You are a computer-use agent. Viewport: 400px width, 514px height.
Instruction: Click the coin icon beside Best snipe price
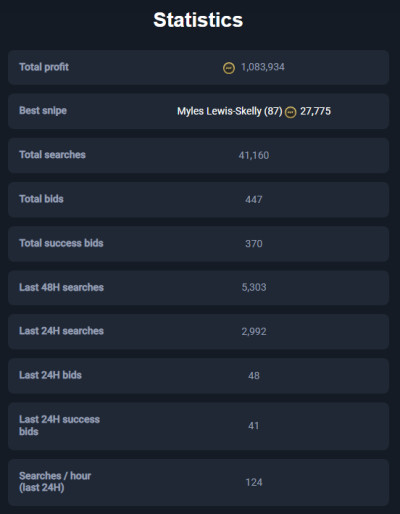[x=291, y=112]
